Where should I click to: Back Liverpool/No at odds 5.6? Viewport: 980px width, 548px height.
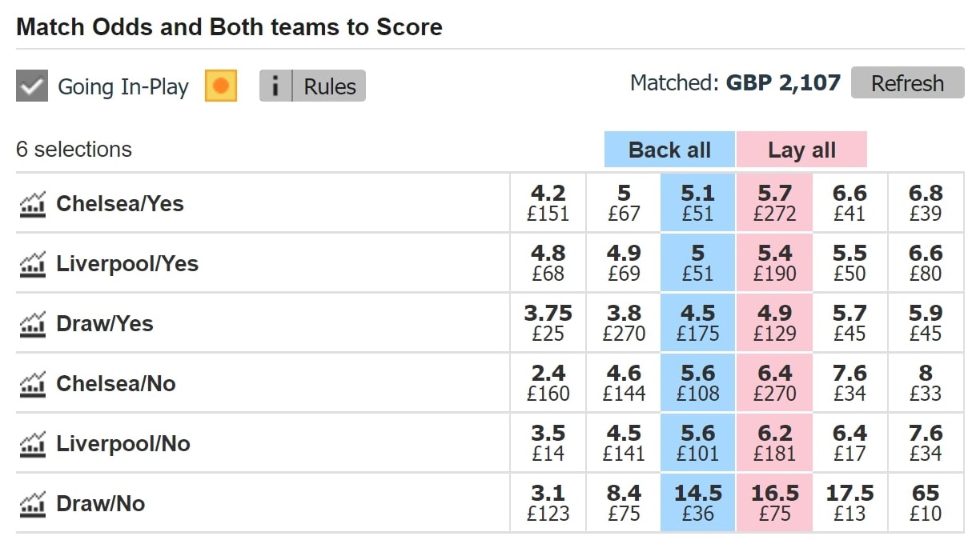click(697, 443)
